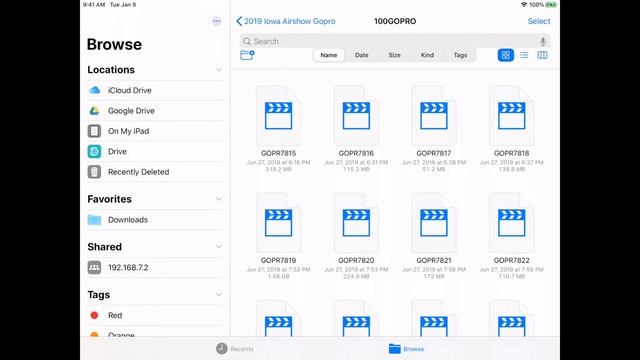
Task: Tap the microphone dictation icon in search
Action: 543,41
